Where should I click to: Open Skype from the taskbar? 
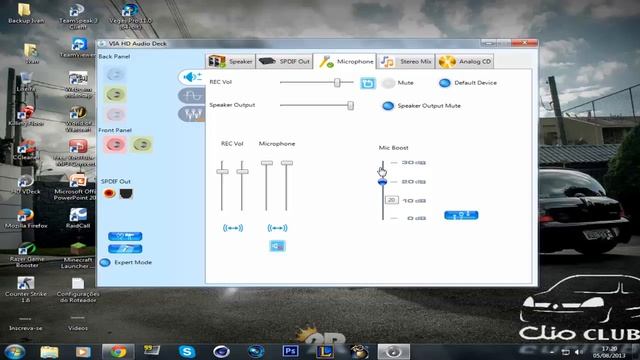tap(187, 351)
